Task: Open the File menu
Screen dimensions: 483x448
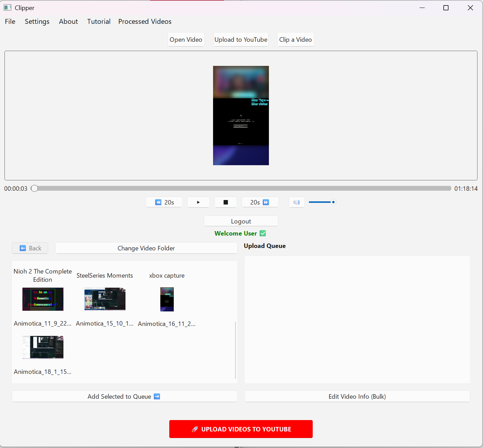Action: [10, 21]
